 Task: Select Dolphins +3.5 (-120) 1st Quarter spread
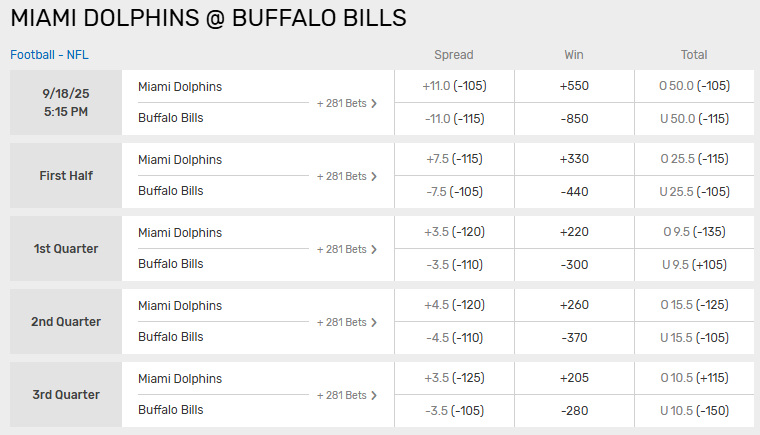[454, 232]
